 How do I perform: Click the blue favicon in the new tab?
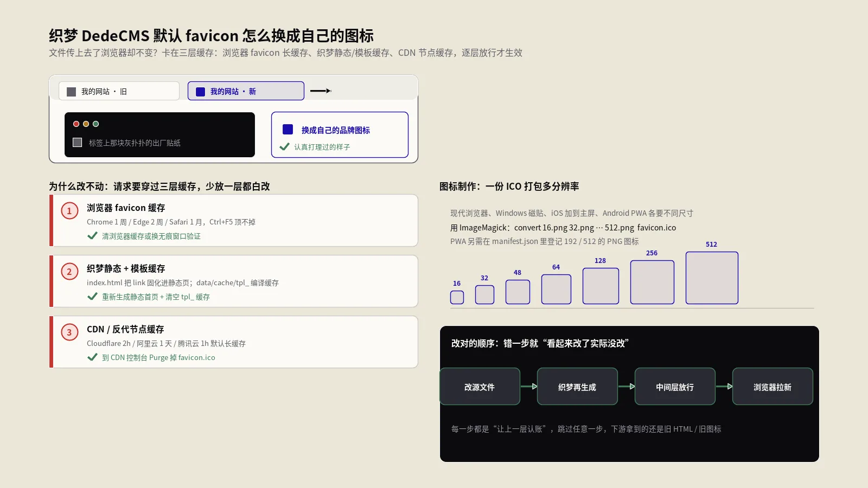pyautogui.click(x=200, y=92)
